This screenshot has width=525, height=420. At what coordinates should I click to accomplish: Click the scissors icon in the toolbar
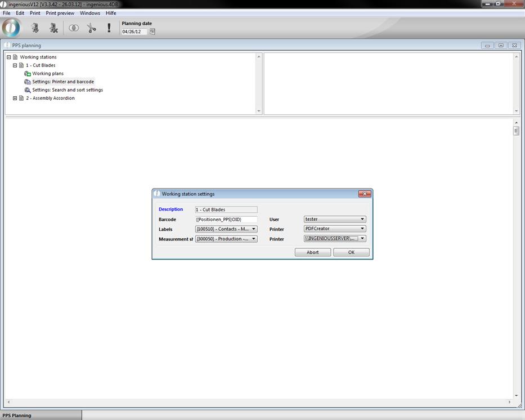(x=92, y=28)
